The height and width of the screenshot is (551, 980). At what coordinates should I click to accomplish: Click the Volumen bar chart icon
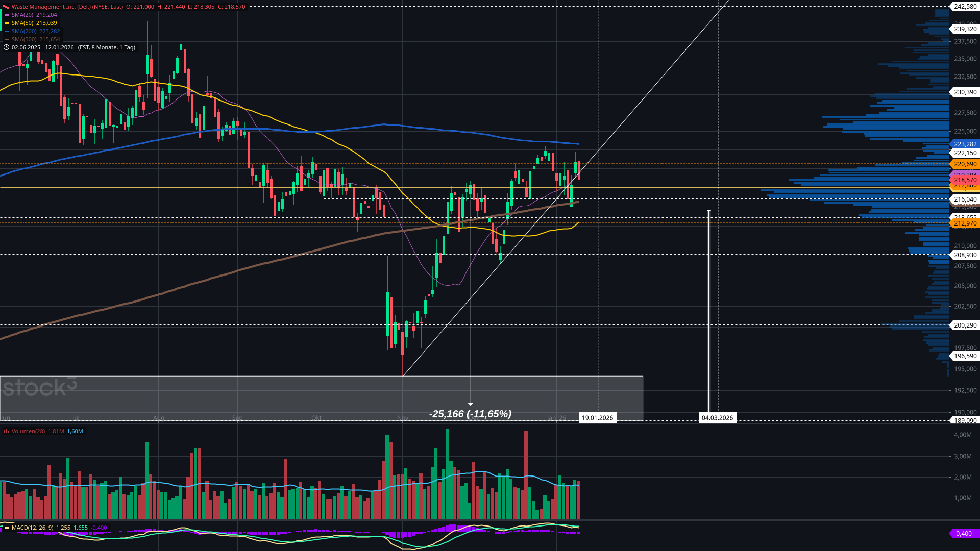[x=6, y=431]
